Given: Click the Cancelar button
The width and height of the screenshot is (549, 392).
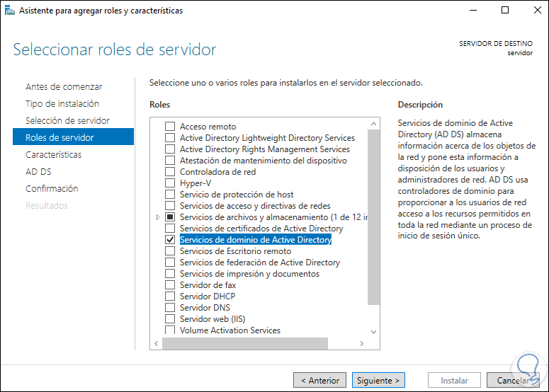Looking at the screenshot, I should [513, 380].
